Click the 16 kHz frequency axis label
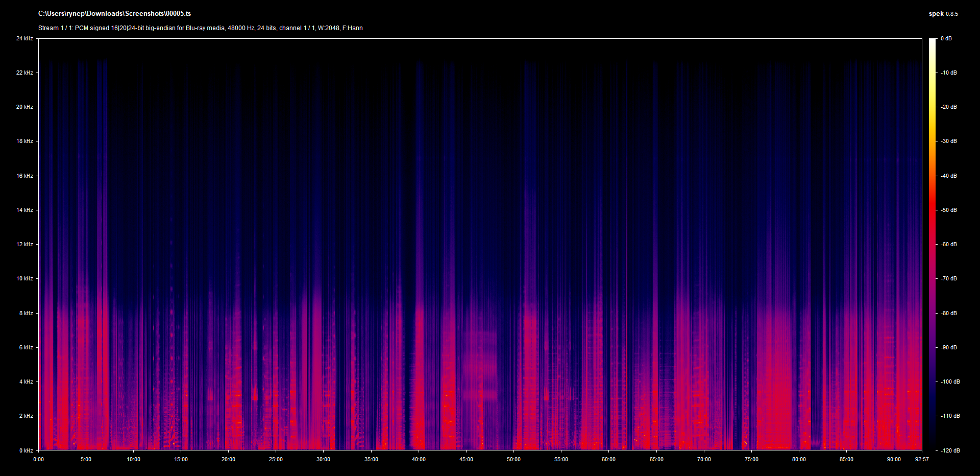This screenshot has height=476, width=980. coord(24,176)
